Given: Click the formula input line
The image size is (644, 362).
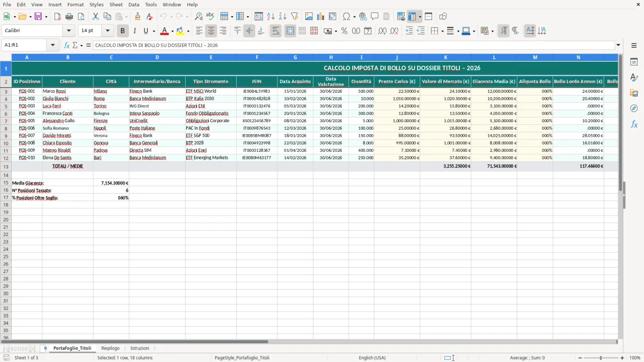Looking at the screenshot, I should (x=354, y=45).
